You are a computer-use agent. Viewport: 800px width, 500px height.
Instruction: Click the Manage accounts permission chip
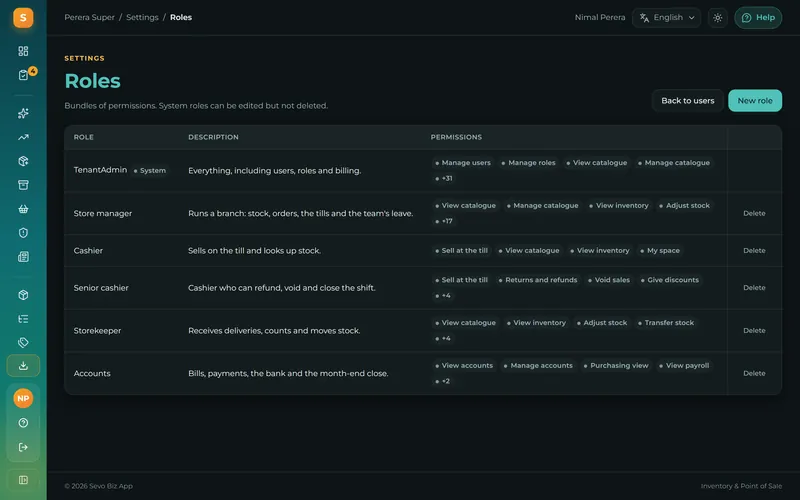(538, 366)
